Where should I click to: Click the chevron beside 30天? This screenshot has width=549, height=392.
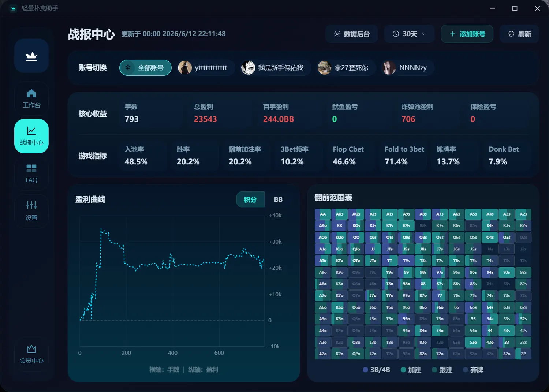pyautogui.click(x=423, y=34)
